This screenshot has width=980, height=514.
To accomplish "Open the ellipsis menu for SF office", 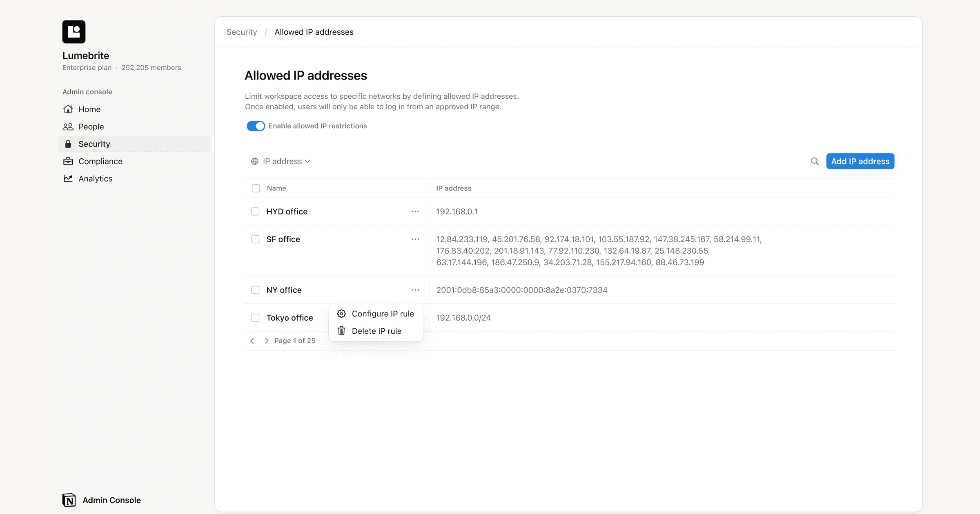I will pos(415,239).
